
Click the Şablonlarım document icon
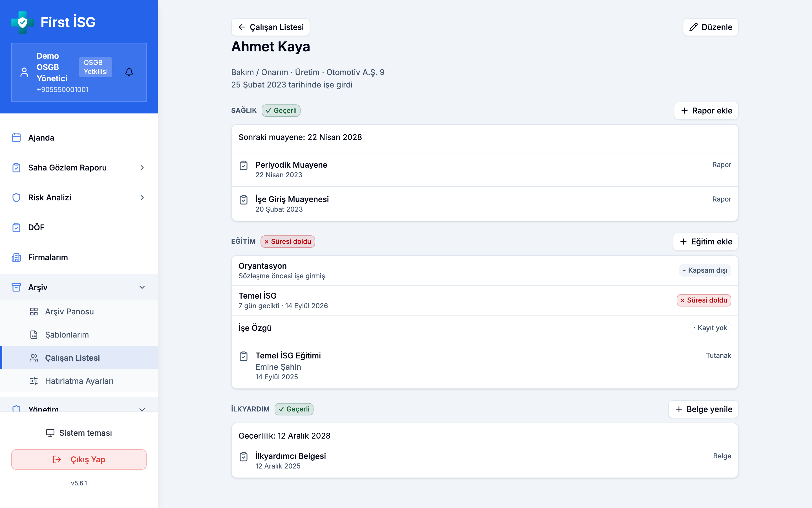pos(34,335)
